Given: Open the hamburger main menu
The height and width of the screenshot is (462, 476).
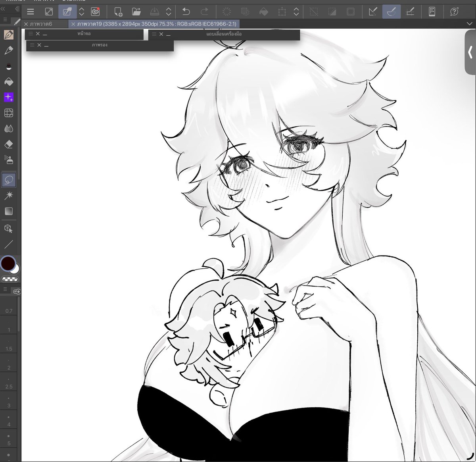Looking at the screenshot, I should point(31,12).
